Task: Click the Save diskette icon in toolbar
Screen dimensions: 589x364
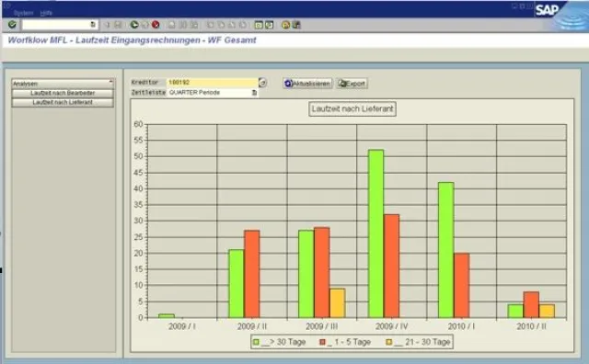Action: click(x=118, y=25)
